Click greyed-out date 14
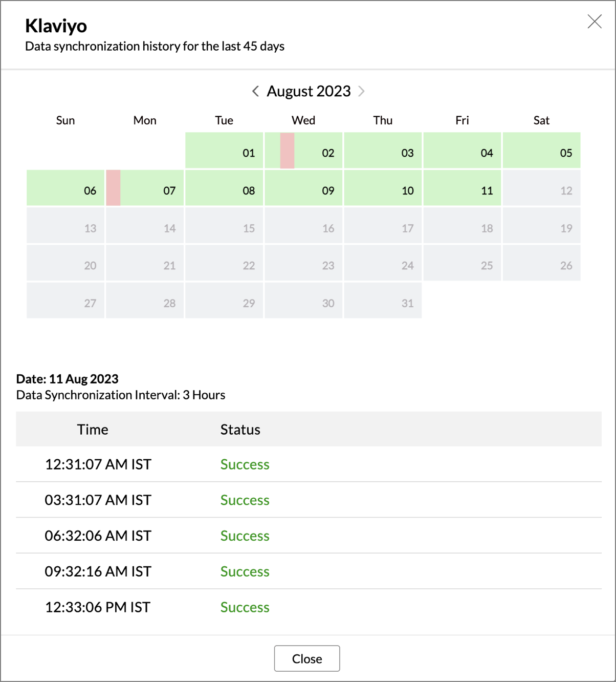616x682 pixels. tap(145, 225)
